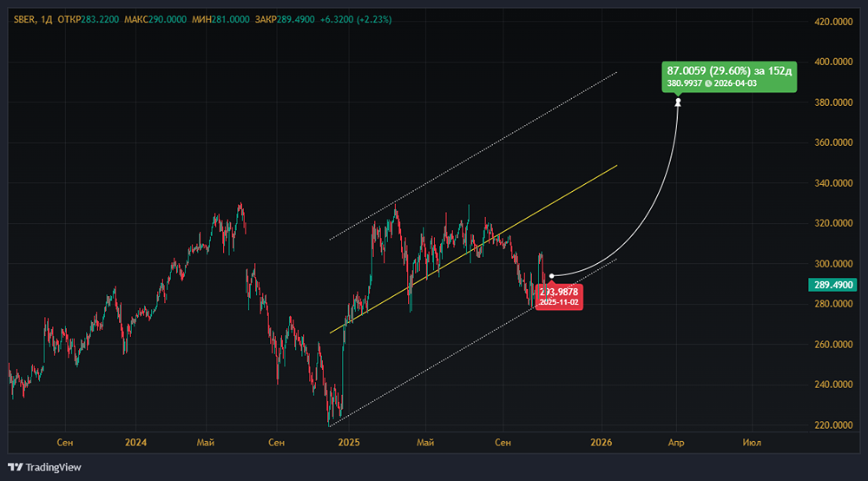The width and height of the screenshot is (868, 481).
Task: Click the 240.0000 price axis label
Action: click(x=833, y=384)
